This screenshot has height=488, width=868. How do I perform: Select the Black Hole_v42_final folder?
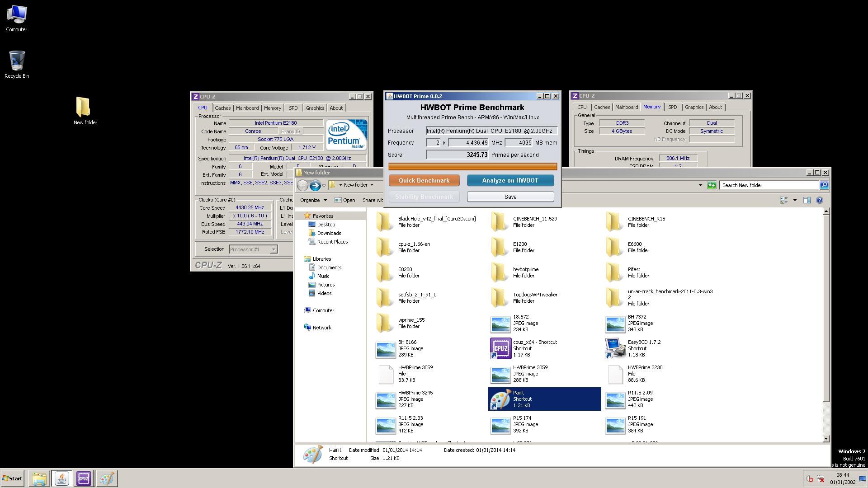[426, 222]
